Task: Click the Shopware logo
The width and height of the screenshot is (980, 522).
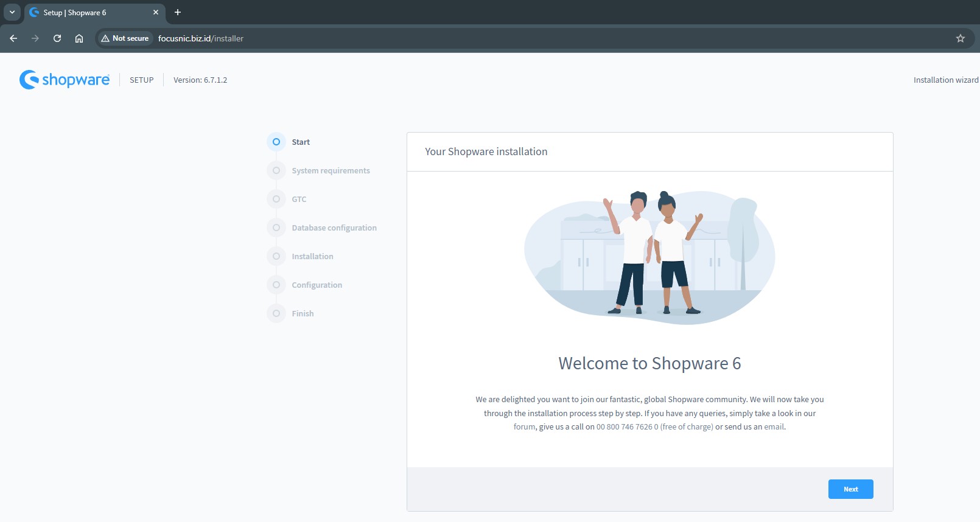Action: 65,80
